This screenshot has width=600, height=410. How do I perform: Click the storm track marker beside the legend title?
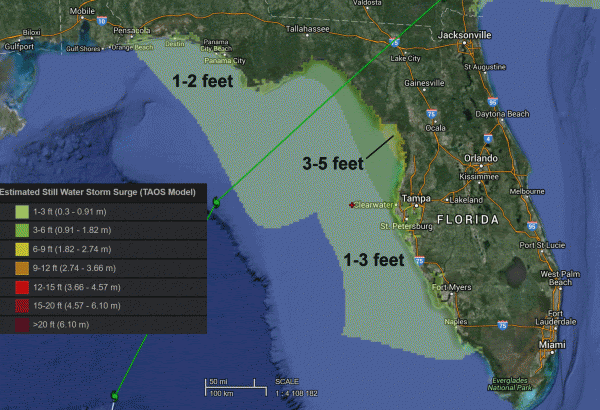coord(216,202)
